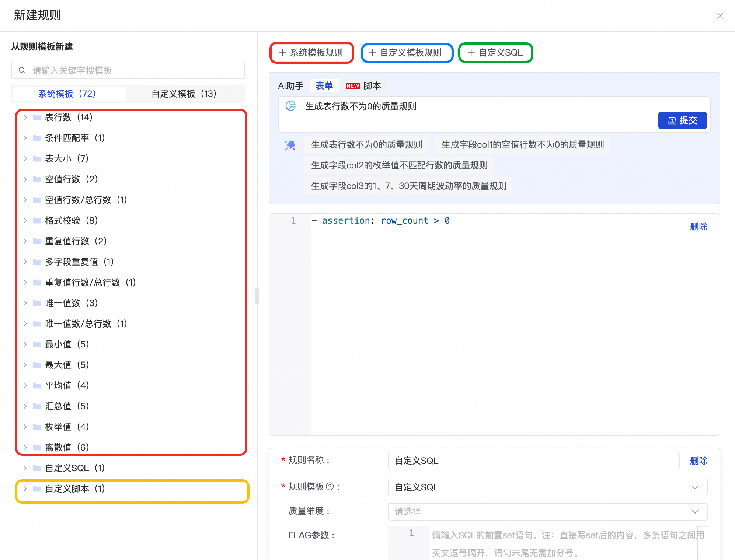Click the folder icon of 格式校验
Image resolution: width=735 pixels, height=560 pixels.
[37, 220]
